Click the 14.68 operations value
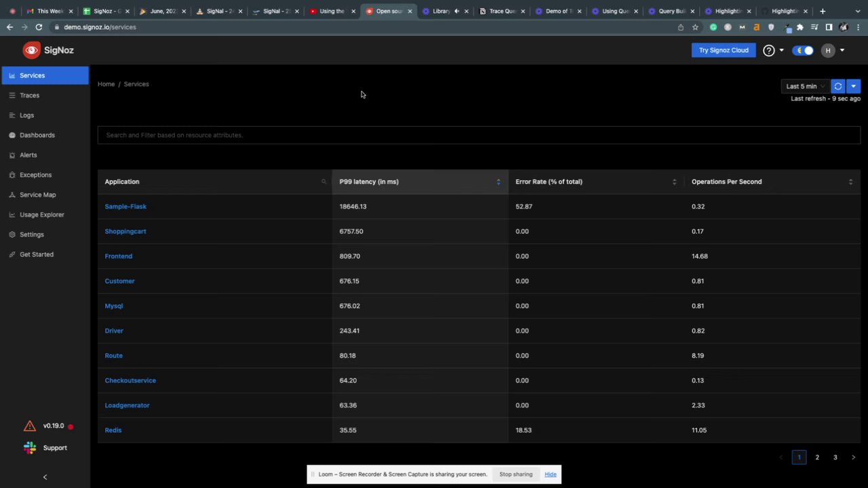868x488 pixels. click(700, 256)
